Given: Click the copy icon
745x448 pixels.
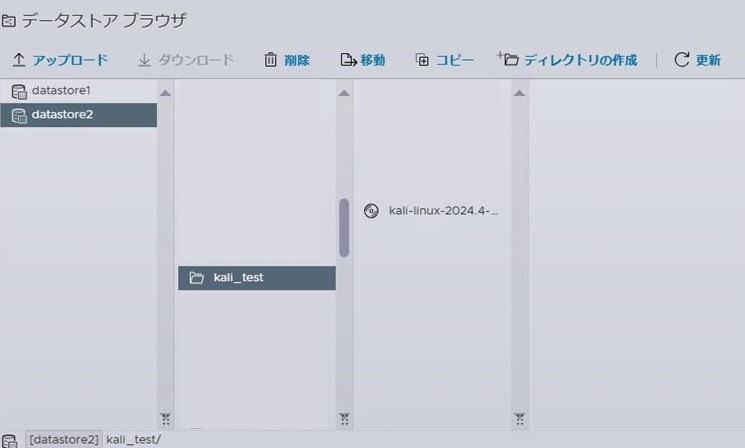Looking at the screenshot, I should [x=422, y=60].
